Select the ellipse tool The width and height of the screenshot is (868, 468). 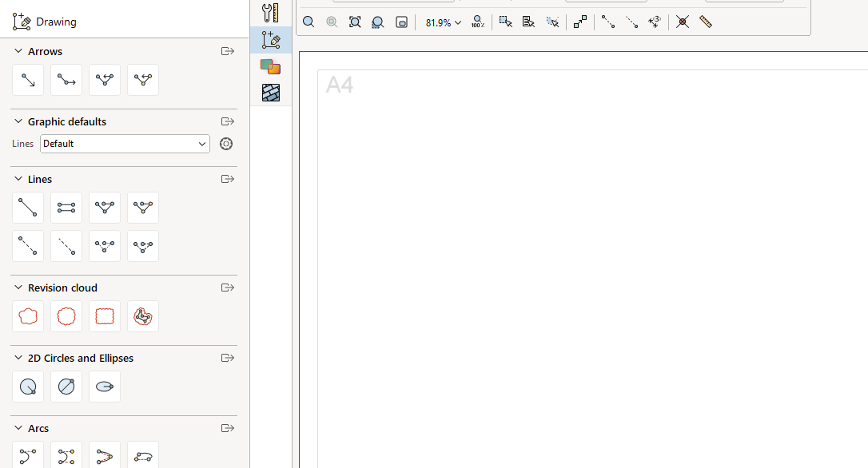coord(105,387)
